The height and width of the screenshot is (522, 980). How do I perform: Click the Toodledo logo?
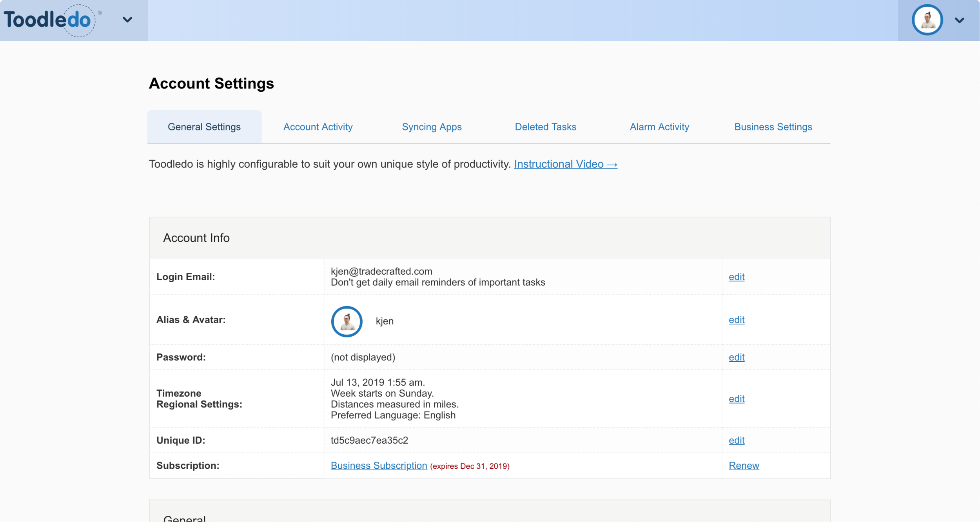(53, 20)
